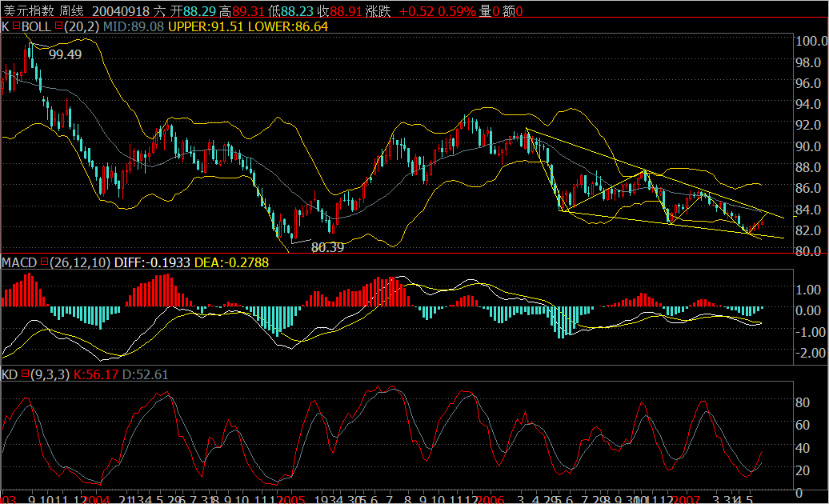This screenshot has height=504, width=829.
Task: Click the percent change 0.59%
Action: 458,11
